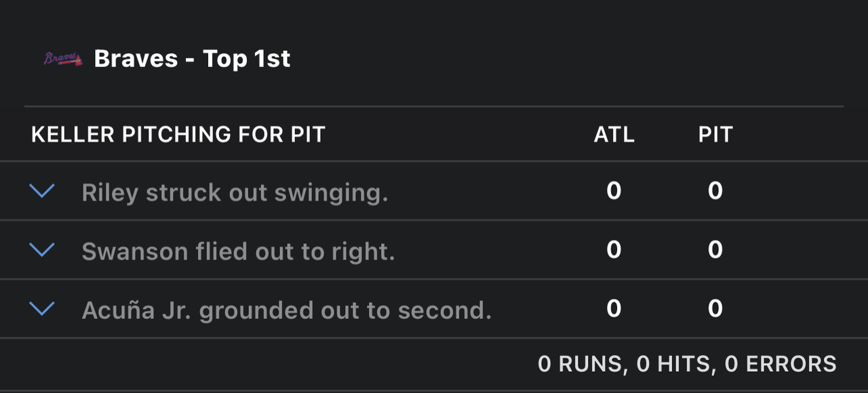The height and width of the screenshot is (393, 868).
Task: Click PIT score in the Riley row
Action: tap(715, 191)
